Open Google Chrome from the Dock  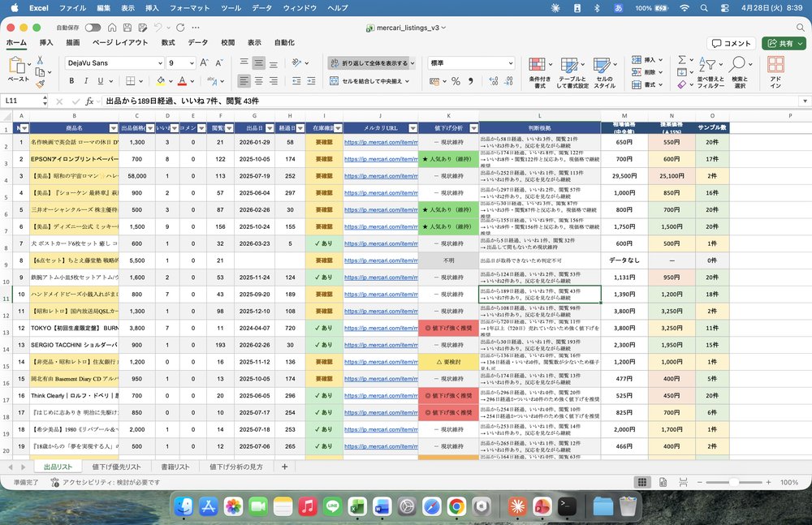click(x=456, y=506)
